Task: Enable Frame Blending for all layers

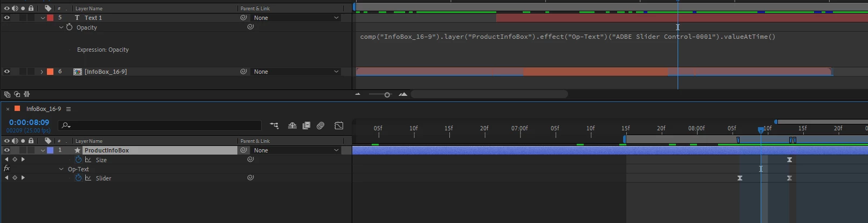Action: click(306, 126)
